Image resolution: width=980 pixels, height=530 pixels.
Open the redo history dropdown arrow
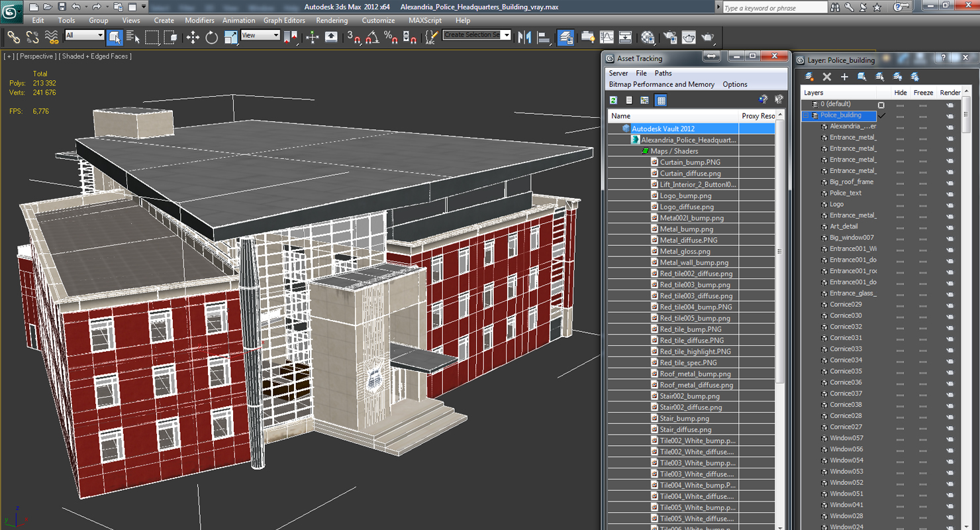106,7
